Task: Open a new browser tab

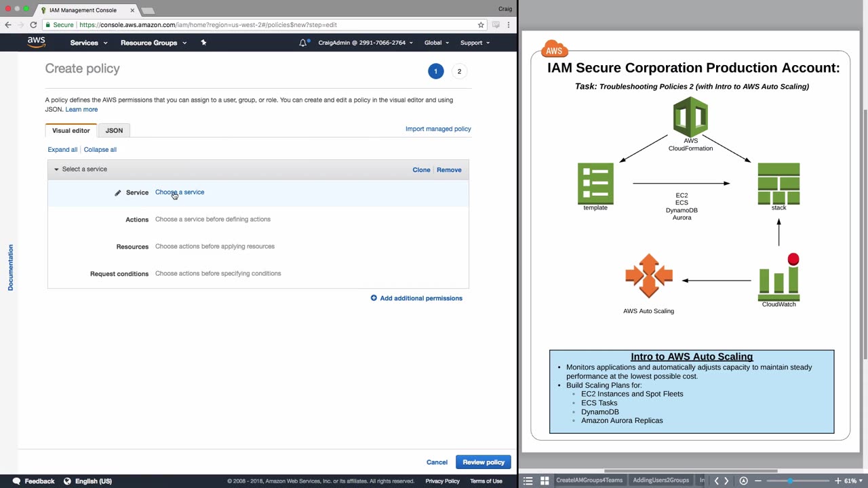Action: pyautogui.click(x=148, y=10)
